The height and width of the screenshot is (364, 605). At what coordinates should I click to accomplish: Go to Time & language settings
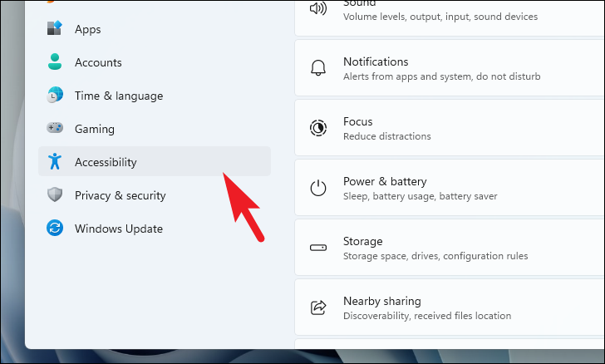155,96
